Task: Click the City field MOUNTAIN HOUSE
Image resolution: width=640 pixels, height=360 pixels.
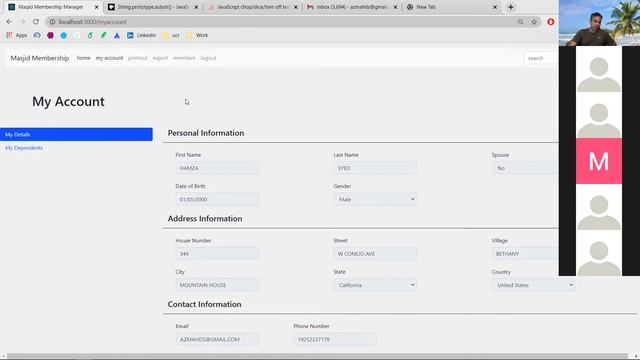Action: [x=217, y=285]
